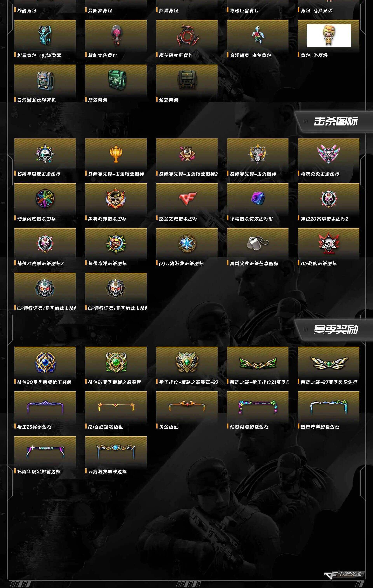Click the 15周年限定击杀图标 skull icon
This screenshot has height=588, width=373.
[x=45, y=154]
